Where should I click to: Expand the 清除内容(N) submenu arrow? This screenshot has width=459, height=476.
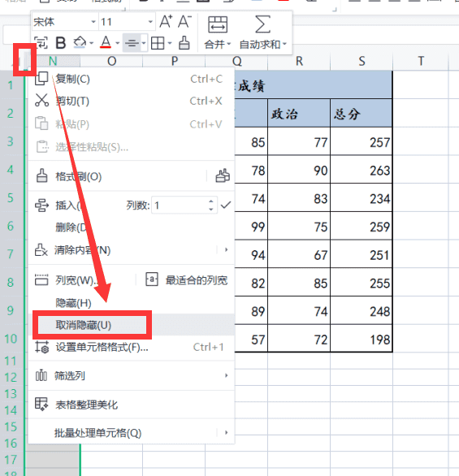coord(226,249)
